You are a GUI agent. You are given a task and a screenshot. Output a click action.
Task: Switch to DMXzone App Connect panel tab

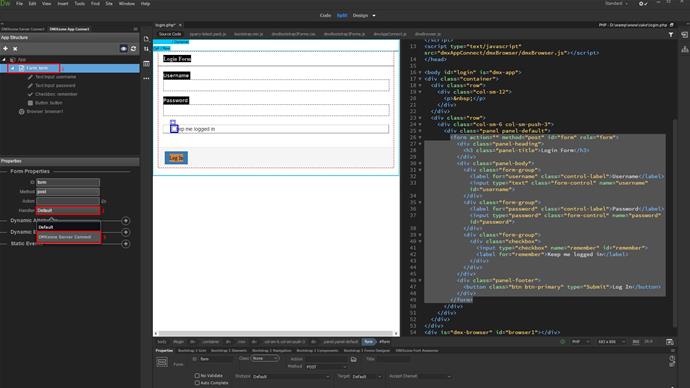point(69,29)
